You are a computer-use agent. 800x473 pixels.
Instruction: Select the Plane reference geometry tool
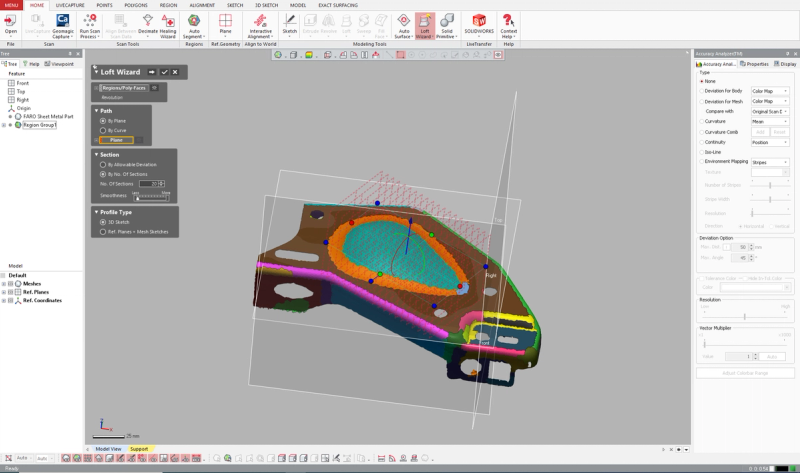coord(225,24)
